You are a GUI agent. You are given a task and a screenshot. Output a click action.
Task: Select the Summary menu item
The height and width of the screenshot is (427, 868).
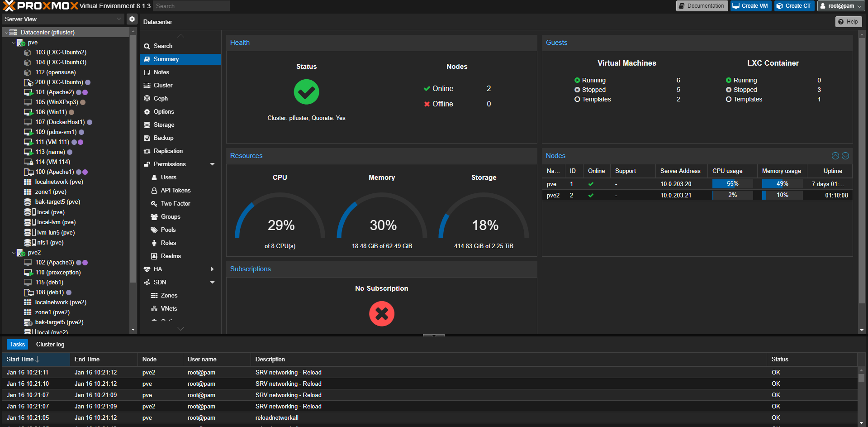pos(180,59)
